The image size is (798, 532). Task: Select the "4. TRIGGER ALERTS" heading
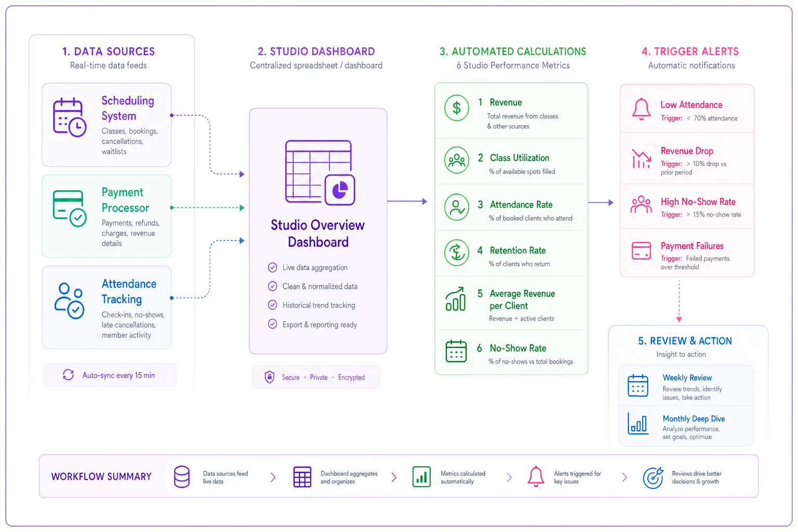pyautogui.click(x=690, y=51)
